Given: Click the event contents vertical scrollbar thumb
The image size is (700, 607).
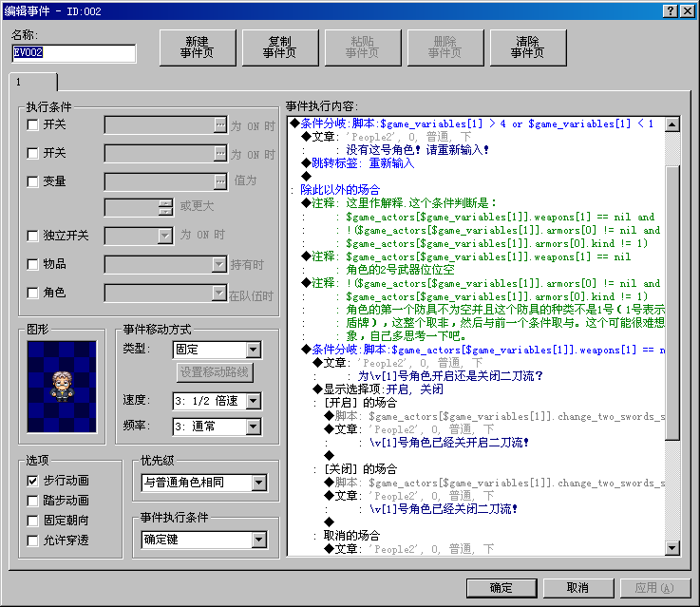Looking at the screenshot, I should [672, 302].
